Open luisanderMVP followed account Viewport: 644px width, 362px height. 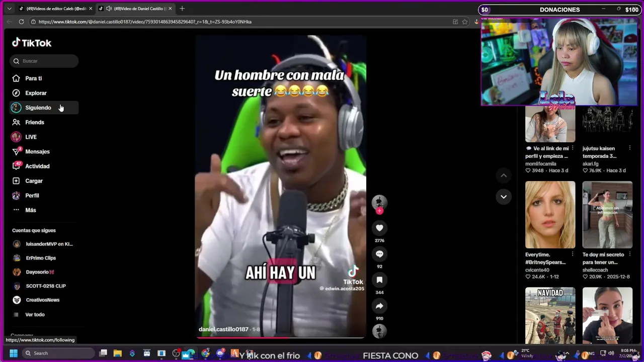[x=44, y=244]
